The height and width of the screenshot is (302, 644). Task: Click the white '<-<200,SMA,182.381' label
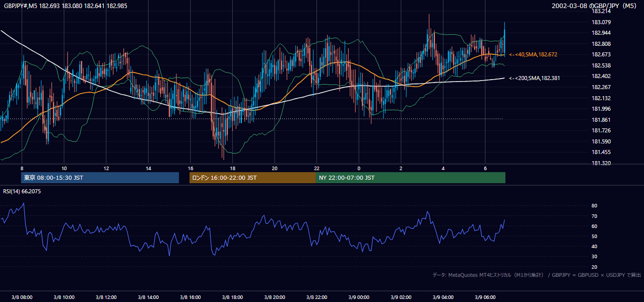534,78
